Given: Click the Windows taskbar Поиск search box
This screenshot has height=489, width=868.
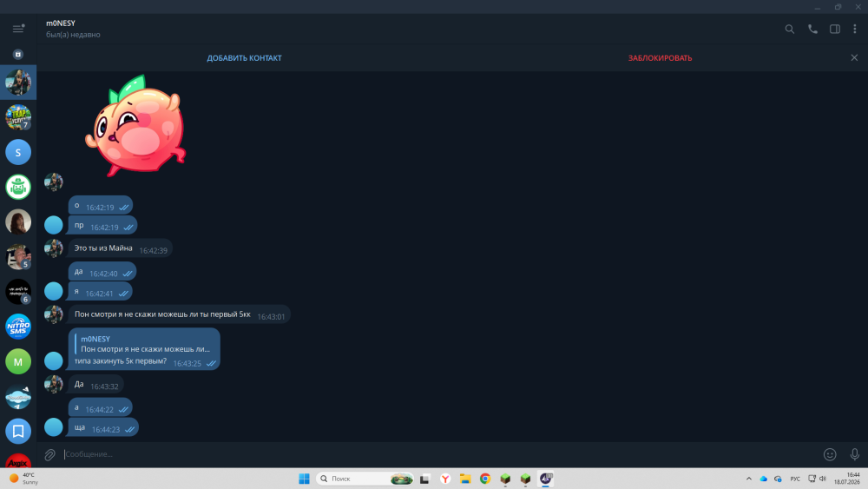Looking at the screenshot, I should click(365, 479).
